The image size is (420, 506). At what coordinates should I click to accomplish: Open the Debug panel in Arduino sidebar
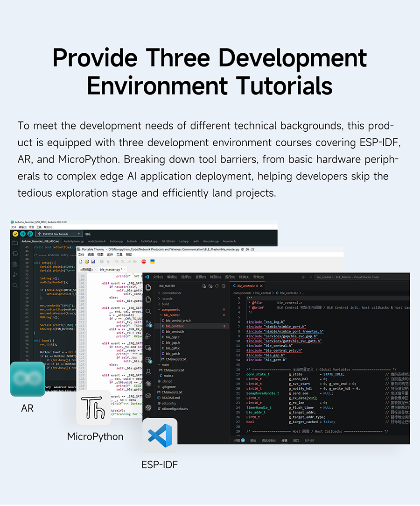pos(15,275)
